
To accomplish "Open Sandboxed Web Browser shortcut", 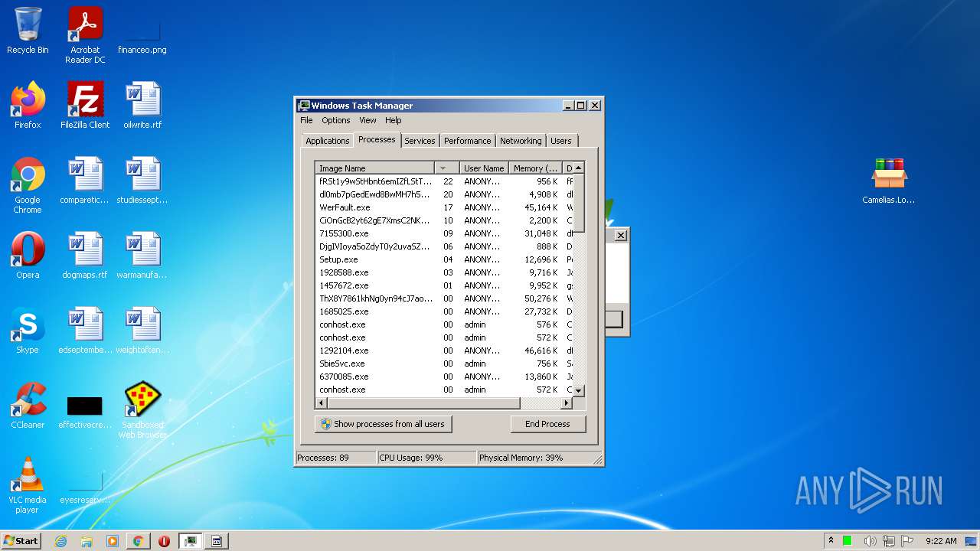I will tap(142, 410).
